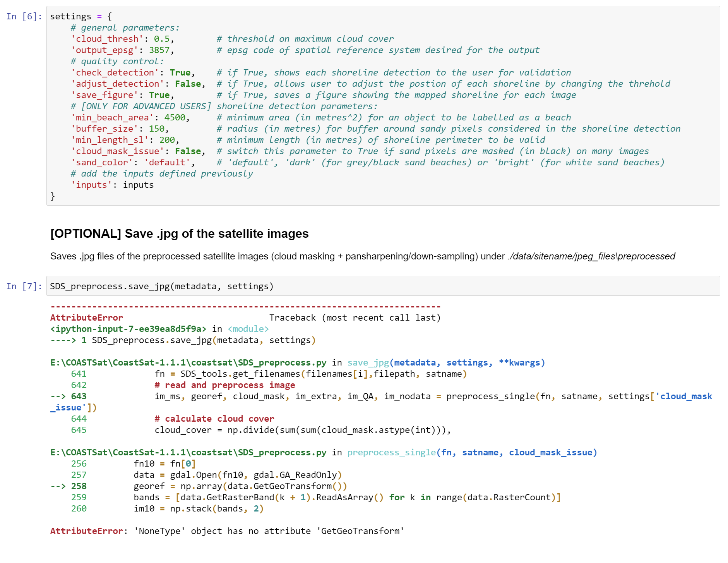
Task: Click the comment "# threshold on maximum cloud cover"
Action: pos(305,39)
